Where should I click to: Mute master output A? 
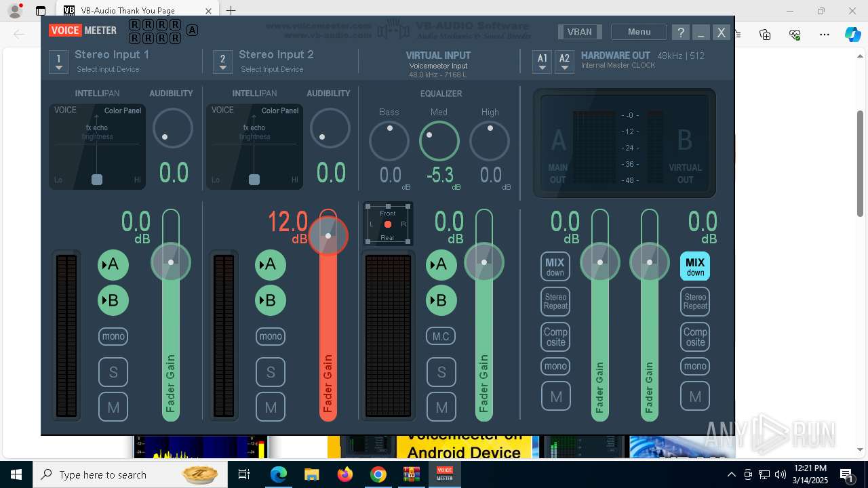[x=555, y=396]
